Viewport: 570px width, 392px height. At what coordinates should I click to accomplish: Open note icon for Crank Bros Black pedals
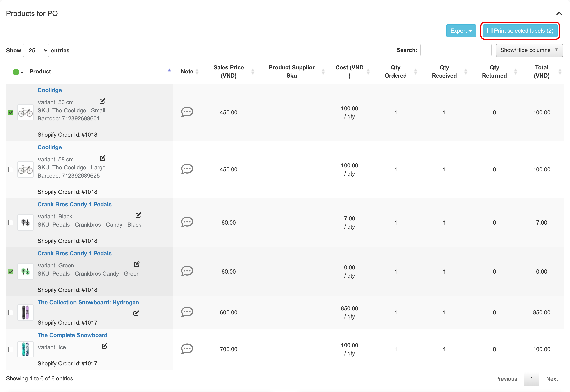coord(187,222)
